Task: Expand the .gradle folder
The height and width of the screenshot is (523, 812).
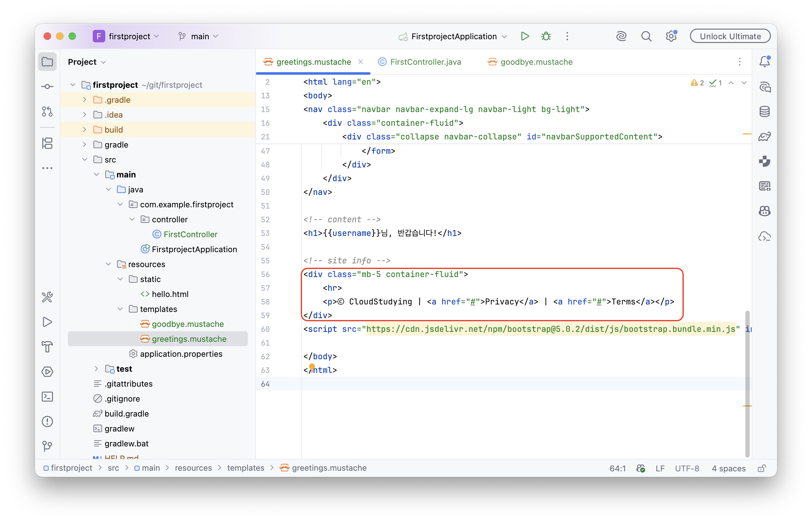Action: (85, 100)
